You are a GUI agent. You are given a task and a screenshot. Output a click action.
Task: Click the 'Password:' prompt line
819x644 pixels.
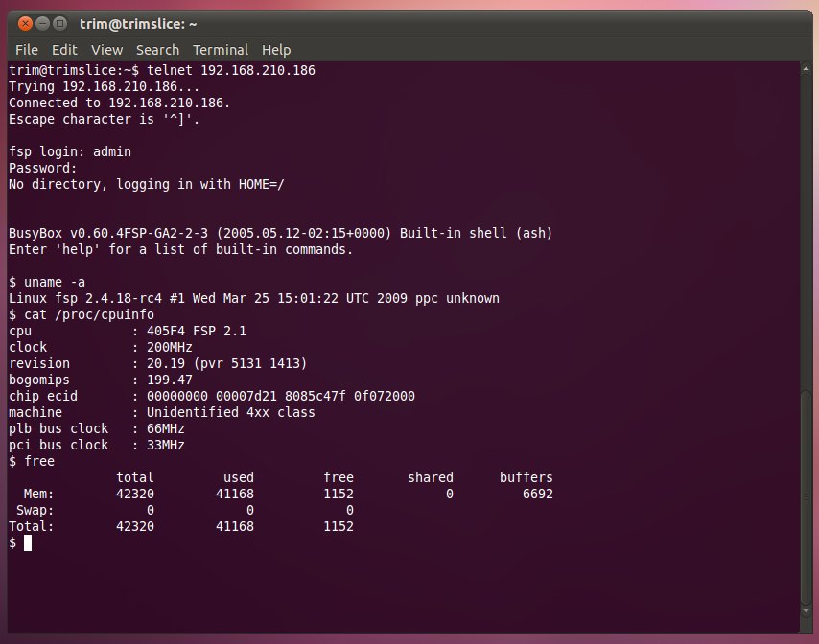(x=43, y=168)
